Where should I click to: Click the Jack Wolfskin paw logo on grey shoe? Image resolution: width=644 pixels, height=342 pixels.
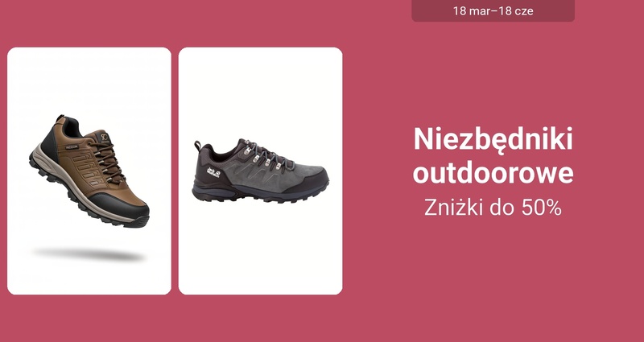213,172
